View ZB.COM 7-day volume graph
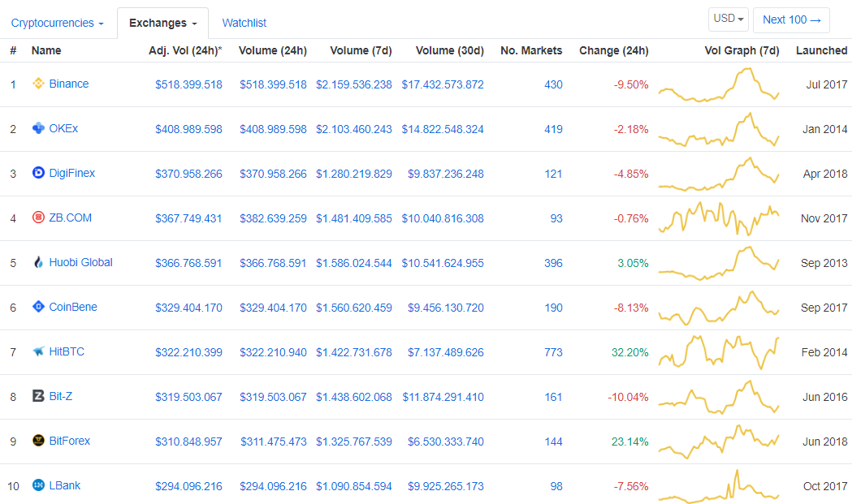This screenshot has width=861, height=504. click(x=719, y=218)
